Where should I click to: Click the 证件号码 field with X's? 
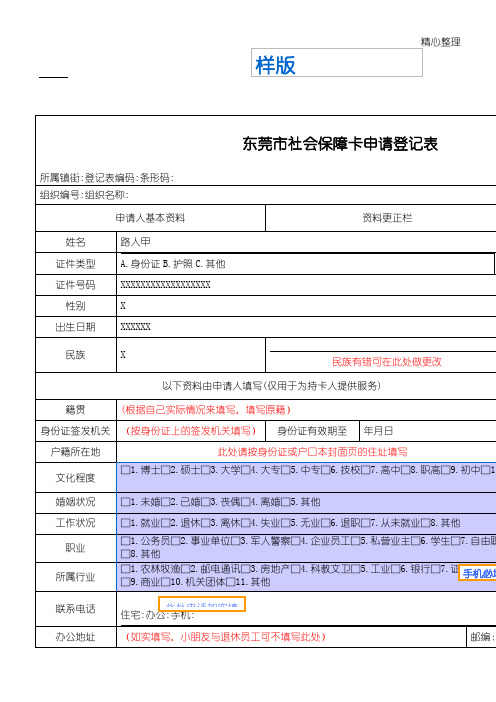pyautogui.click(x=306, y=285)
